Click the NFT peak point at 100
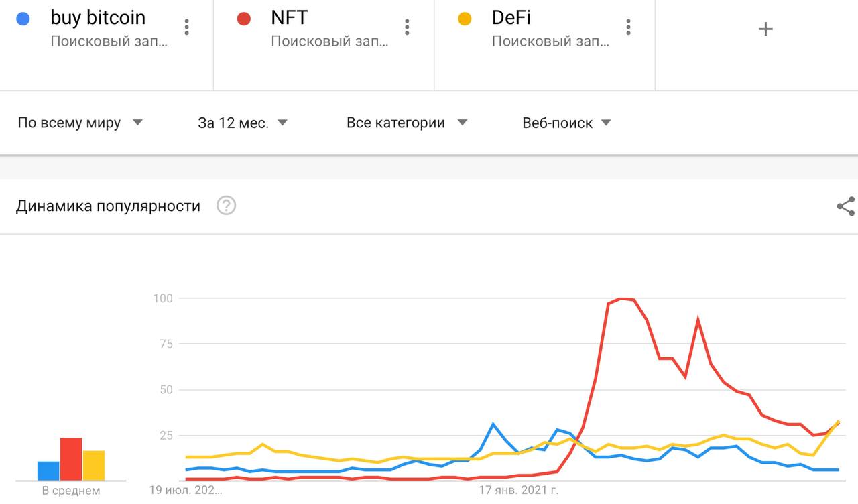The width and height of the screenshot is (858, 504). 623,298
